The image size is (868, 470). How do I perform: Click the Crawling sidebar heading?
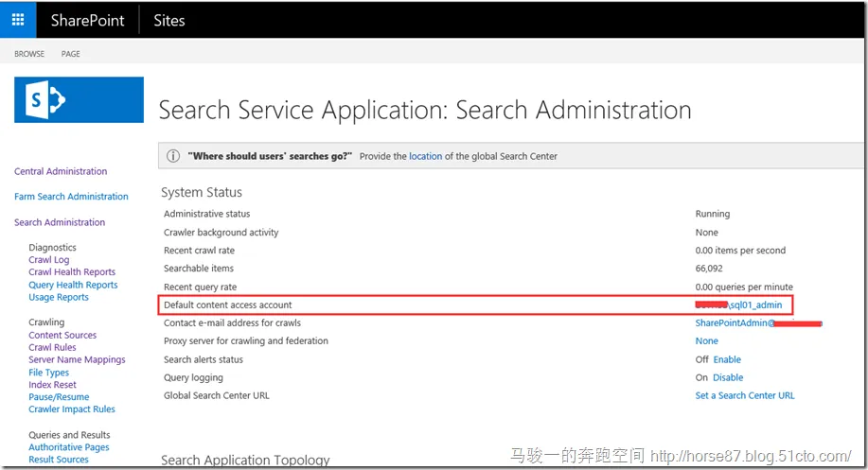(x=46, y=322)
